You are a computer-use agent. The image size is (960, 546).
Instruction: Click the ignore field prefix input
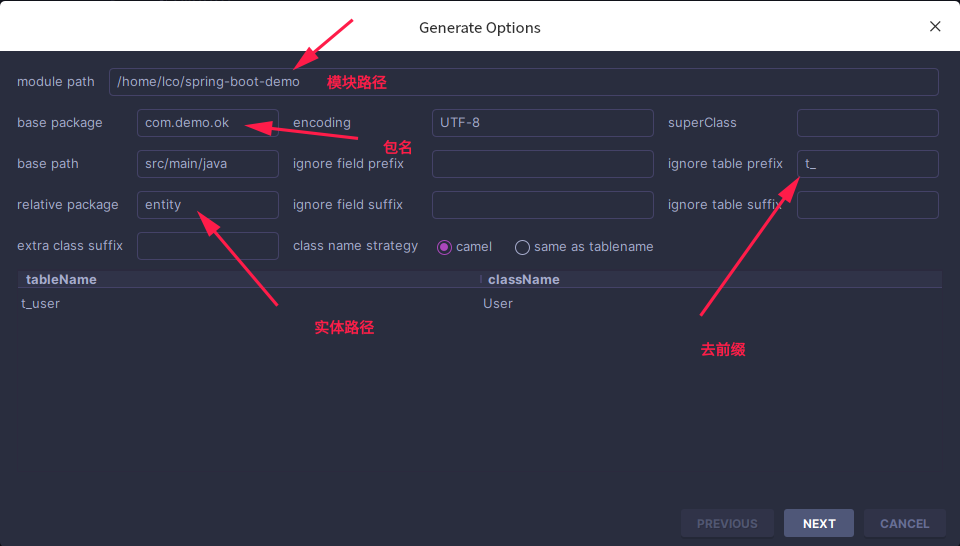(x=542, y=164)
